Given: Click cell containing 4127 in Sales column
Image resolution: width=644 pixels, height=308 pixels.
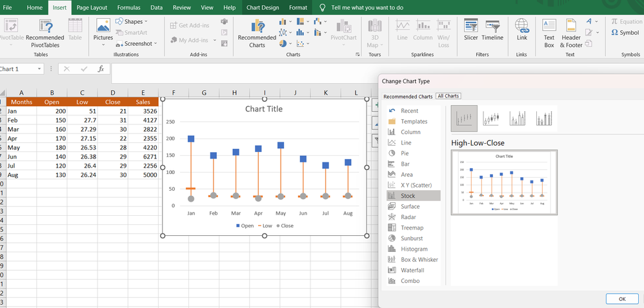Looking at the screenshot, I should (143, 120).
